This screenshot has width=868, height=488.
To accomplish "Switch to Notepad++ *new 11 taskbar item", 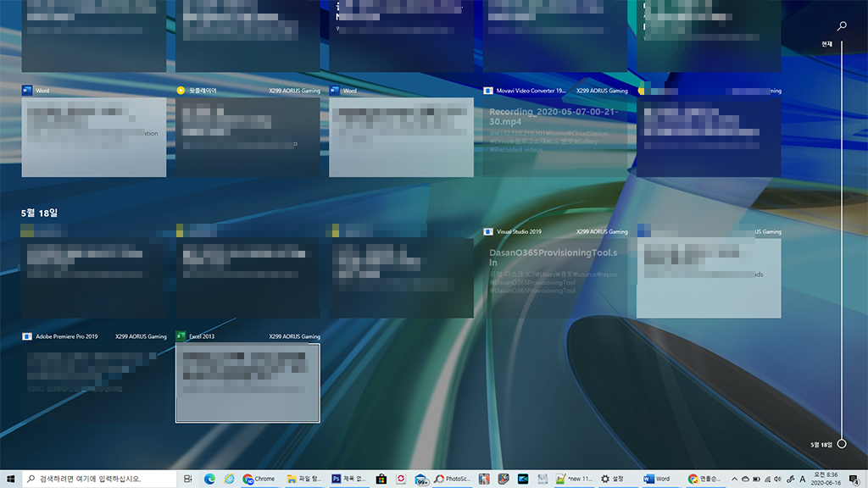I will [575, 479].
